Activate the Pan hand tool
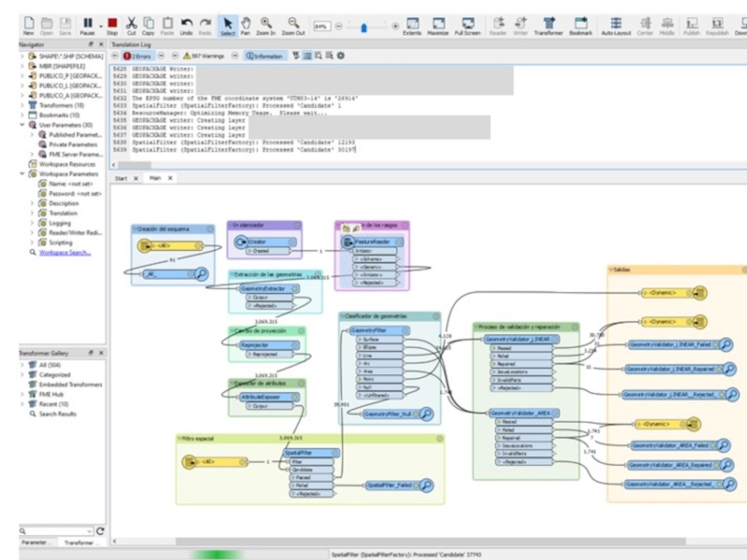Viewport: 747px width, 560px height. pos(245,25)
